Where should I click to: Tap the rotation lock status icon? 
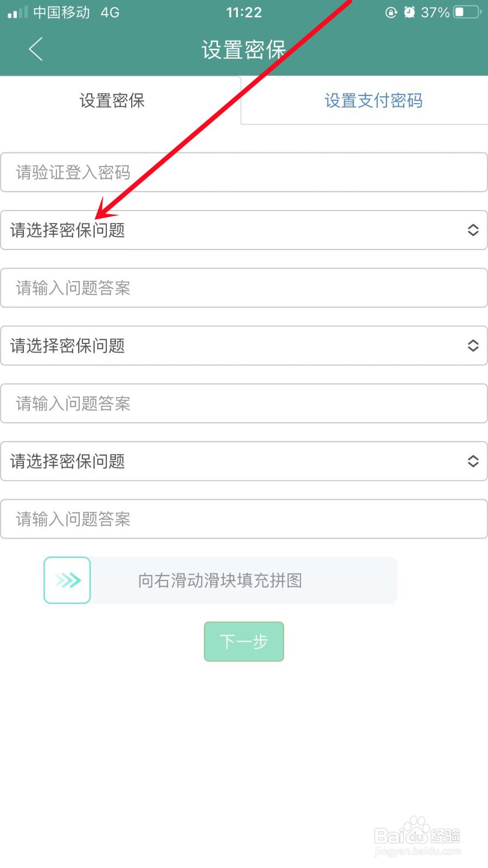[x=391, y=12]
